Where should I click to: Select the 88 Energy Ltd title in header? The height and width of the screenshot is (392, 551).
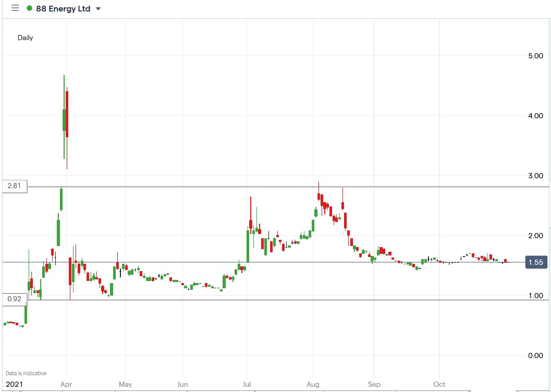63,8
